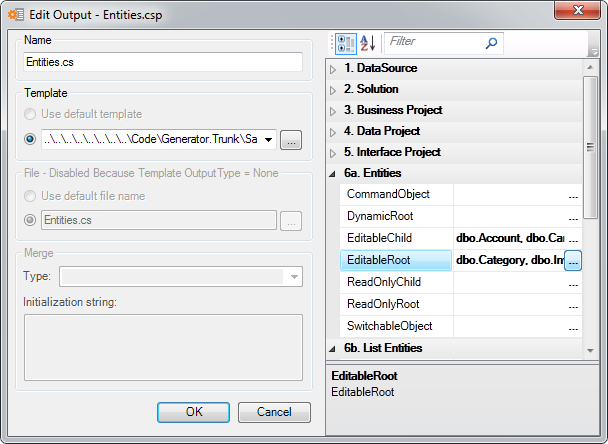Open the EditableRoot ellipsis editor button
The height and width of the screenshot is (444, 608).
point(573,260)
